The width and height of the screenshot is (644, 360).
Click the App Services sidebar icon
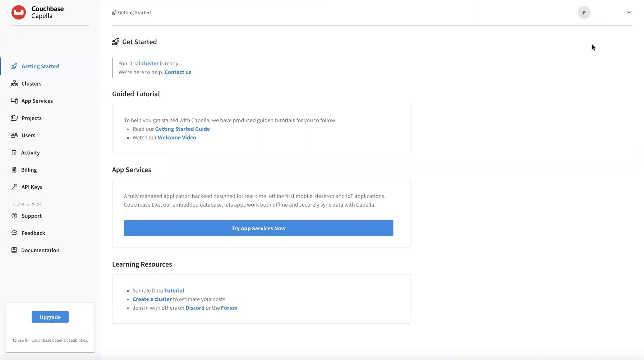click(14, 101)
